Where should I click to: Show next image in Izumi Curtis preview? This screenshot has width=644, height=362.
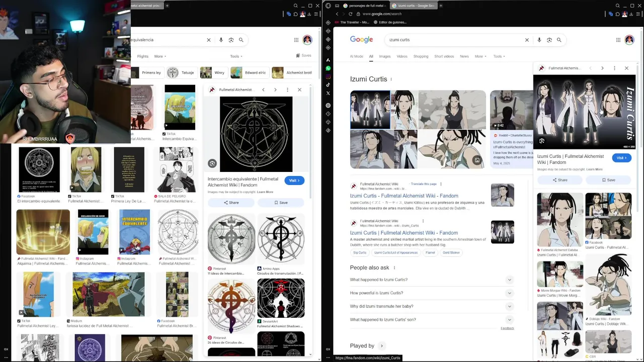[602, 68]
